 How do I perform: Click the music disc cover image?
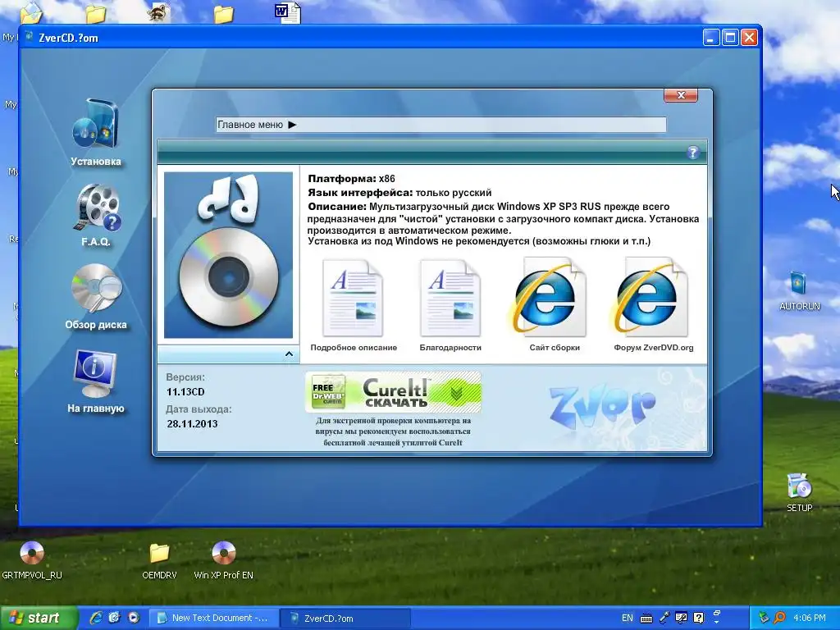[228, 255]
